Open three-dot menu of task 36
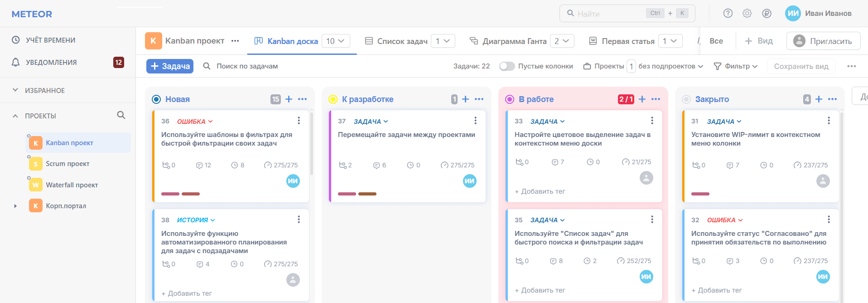 point(299,121)
